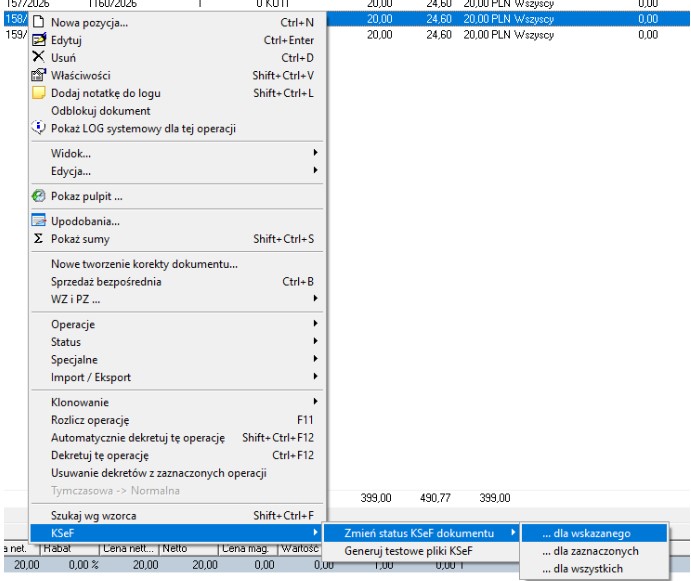The width and height of the screenshot is (691, 581).
Task: Click the Upodobania settings icon
Action: point(39,221)
